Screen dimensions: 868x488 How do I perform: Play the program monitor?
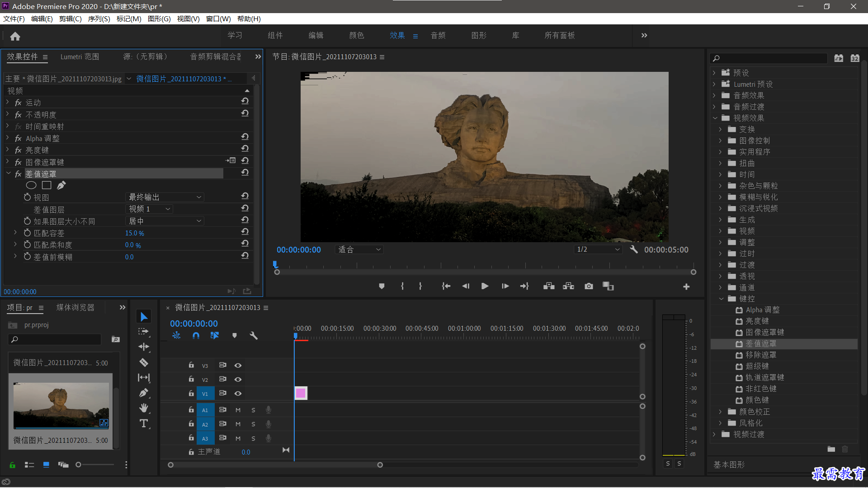485,286
